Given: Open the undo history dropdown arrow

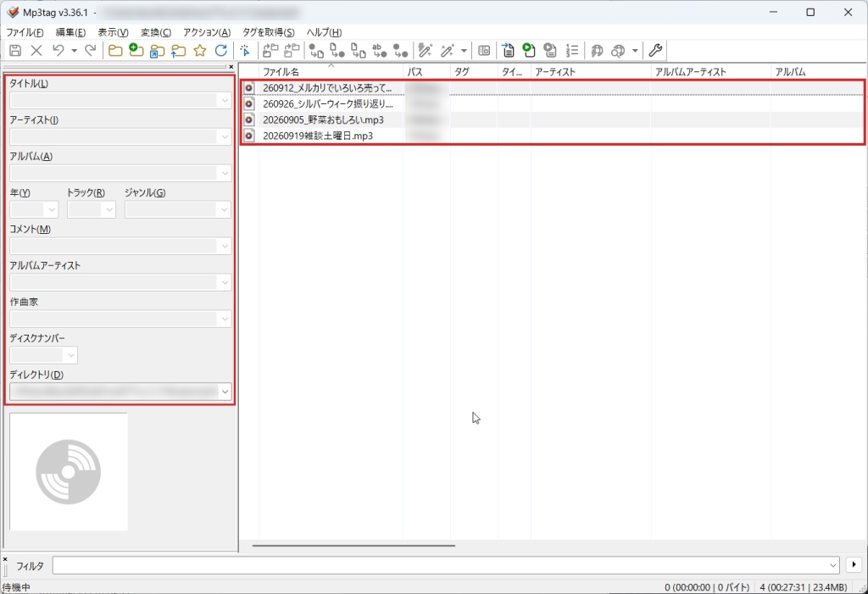Looking at the screenshot, I should (x=75, y=51).
